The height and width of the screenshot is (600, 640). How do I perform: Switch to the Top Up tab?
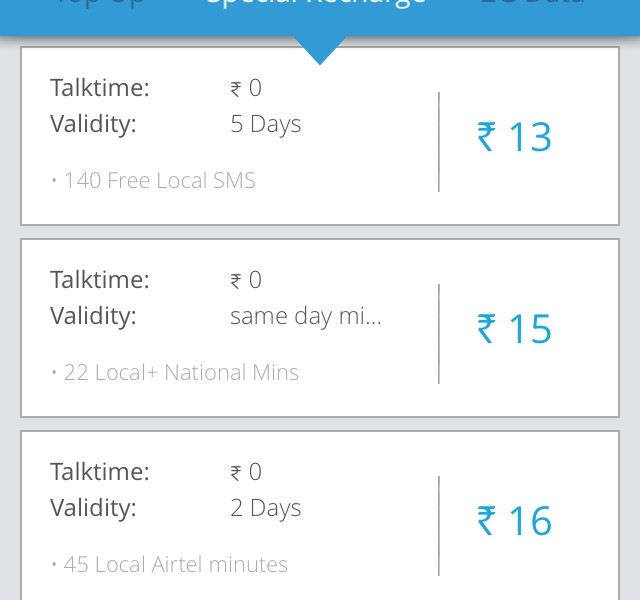[x=100, y=5]
